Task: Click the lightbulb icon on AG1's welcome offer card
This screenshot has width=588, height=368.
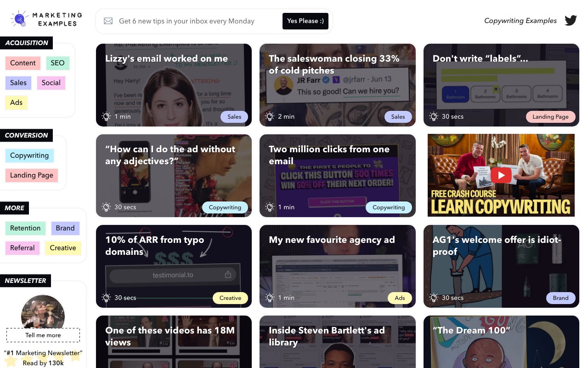Action: 434,298
